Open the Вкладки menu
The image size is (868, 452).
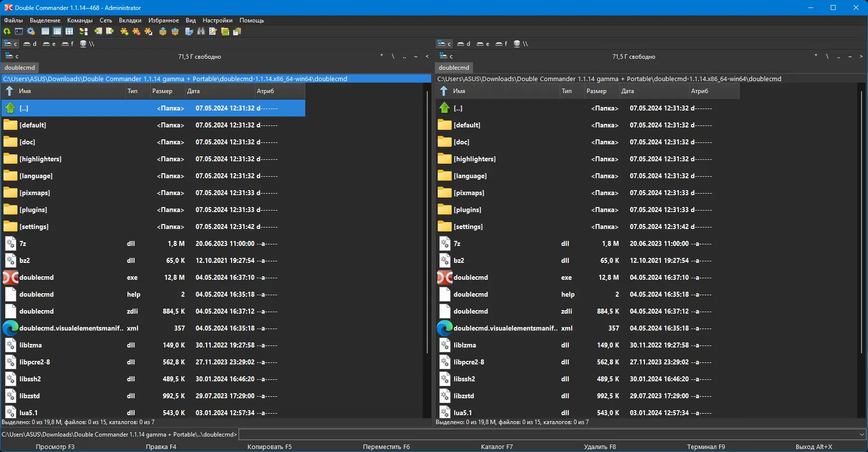pyautogui.click(x=130, y=20)
